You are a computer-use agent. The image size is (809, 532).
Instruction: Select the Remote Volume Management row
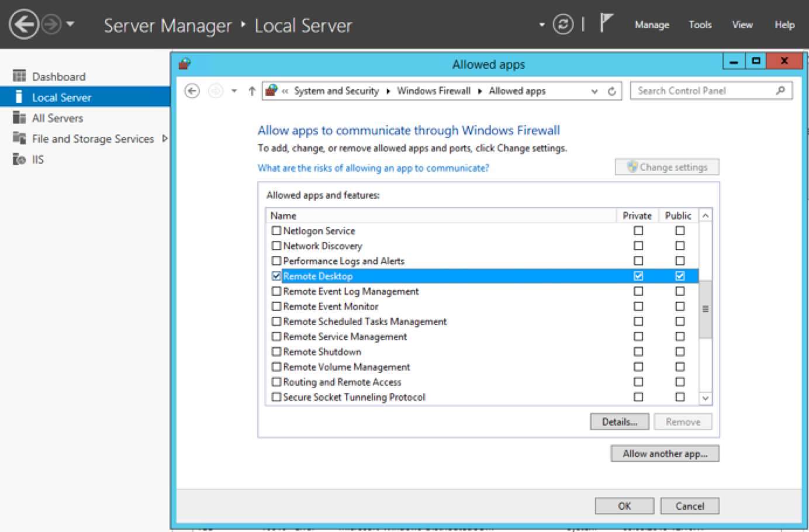[482, 367]
